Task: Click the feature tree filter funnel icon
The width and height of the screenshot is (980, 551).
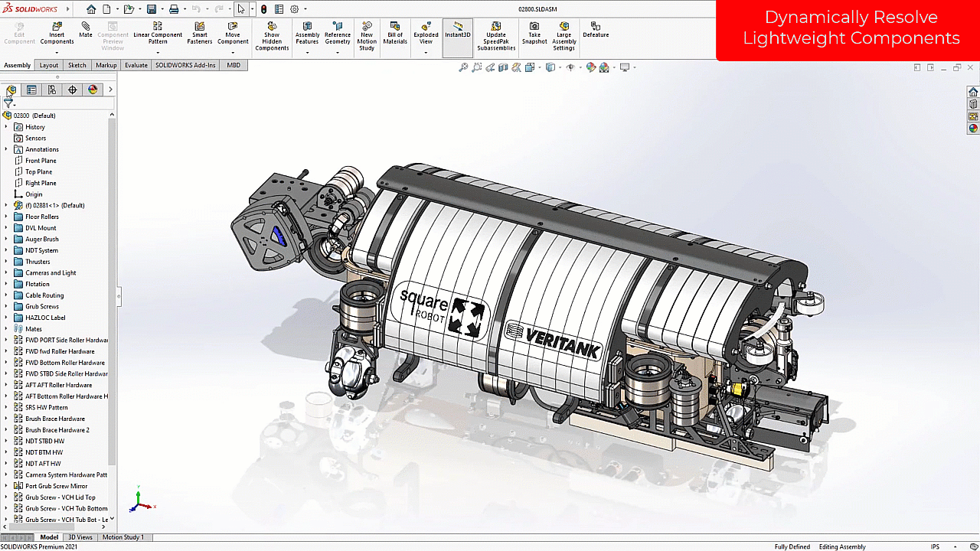Action: (x=8, y=103)
